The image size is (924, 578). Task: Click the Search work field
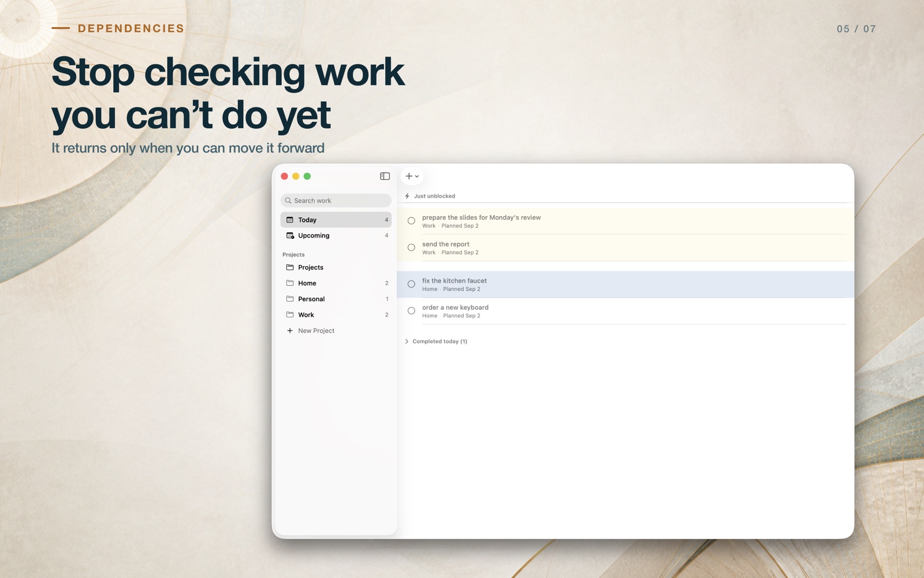click(336, 201)
